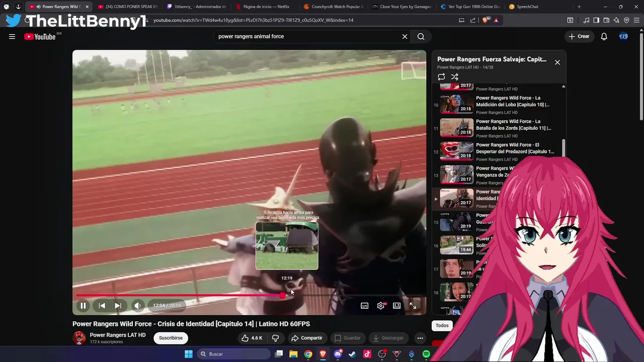The image size is (644, 362).
Task: Select playlist video 16 thumbnail with 19:44 duration
Action: coord(457,245)
